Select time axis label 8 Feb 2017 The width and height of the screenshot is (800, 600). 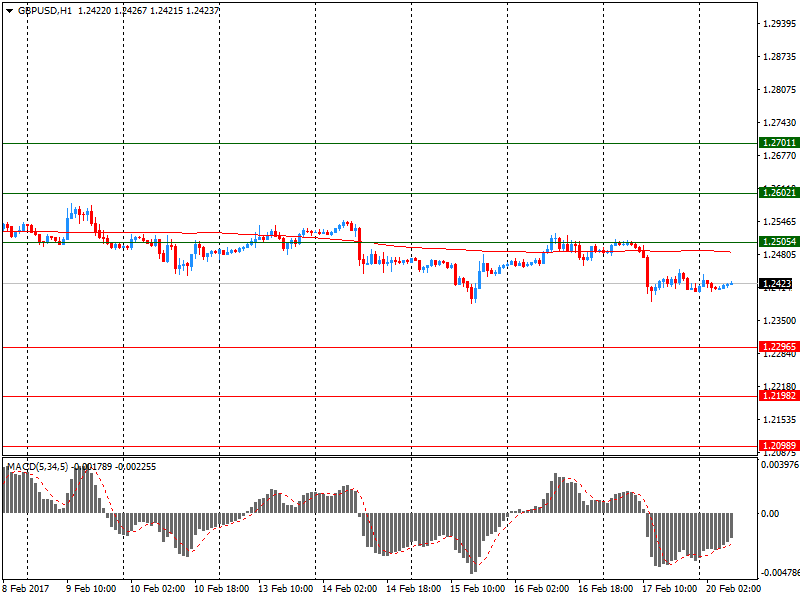(x=26, y=589)
